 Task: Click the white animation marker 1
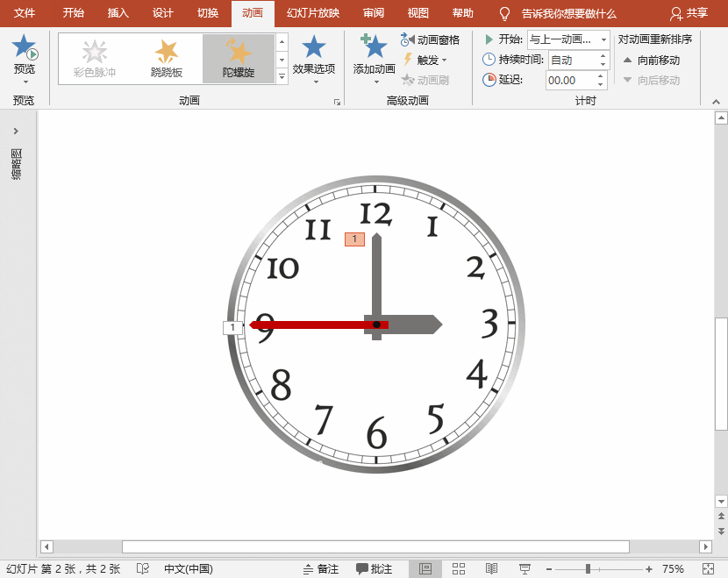pos(232,328)
